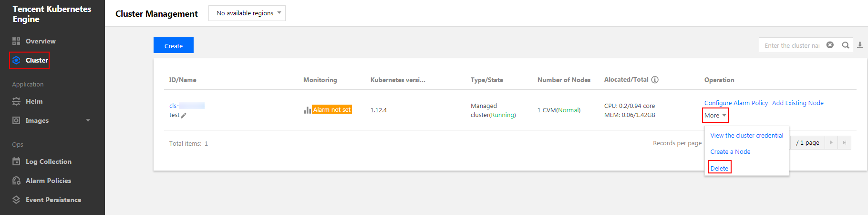Select the Cluster hexagon icon
This screenshot has height=215, width=868.
click(16, 60)
